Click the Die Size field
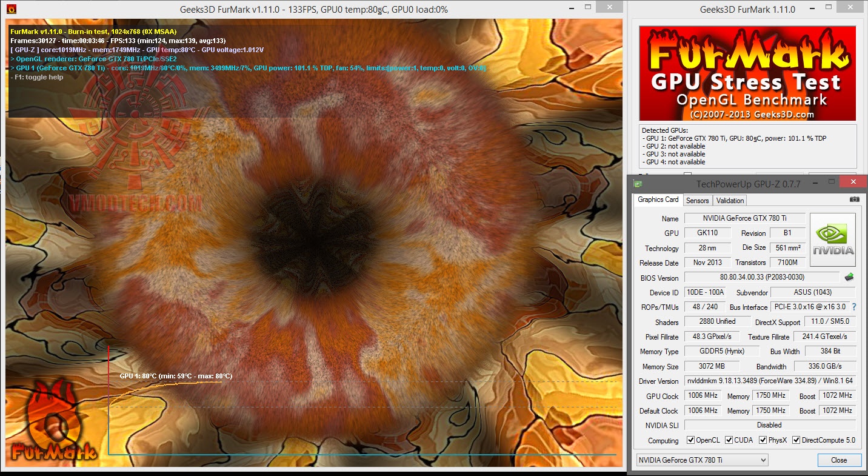This screenshot has height=476, width=868. (x=787, y=248)
